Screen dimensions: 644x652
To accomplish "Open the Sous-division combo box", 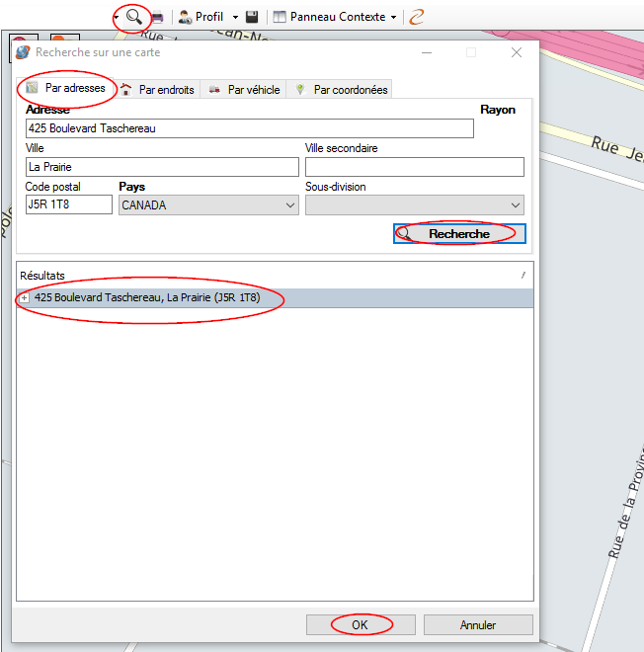I will pyautogui.click(x=414, y=205).
